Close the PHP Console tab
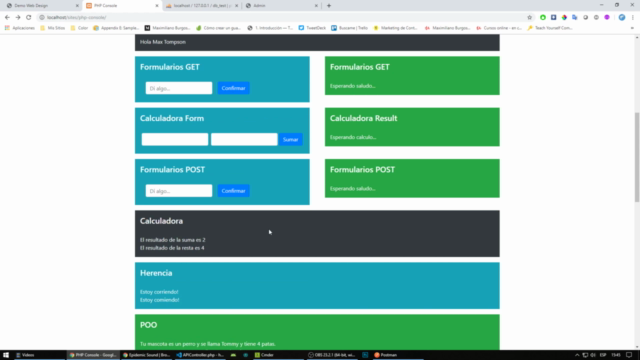Image resolution: width=640 pixels, height=360 pixels. [157, 6]
